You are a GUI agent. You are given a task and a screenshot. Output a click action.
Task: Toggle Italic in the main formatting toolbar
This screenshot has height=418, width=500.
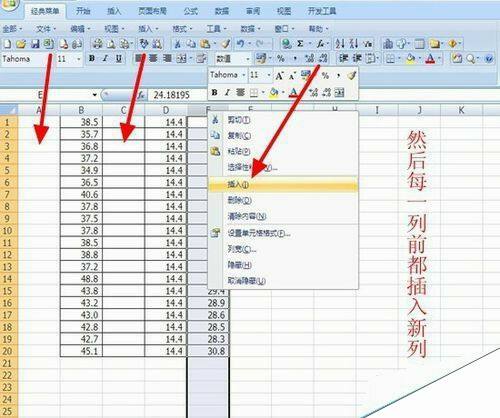click(105, 59)
